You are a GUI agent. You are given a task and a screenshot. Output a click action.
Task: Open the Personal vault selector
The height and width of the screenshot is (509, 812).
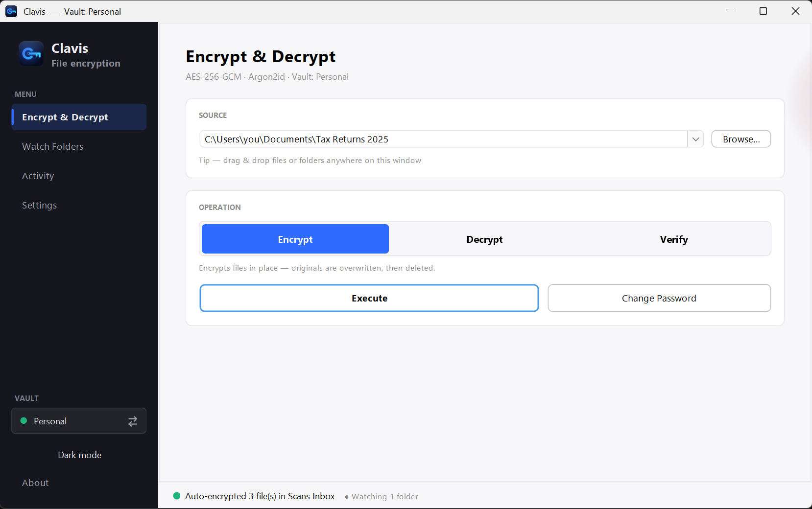coord(79,421)
